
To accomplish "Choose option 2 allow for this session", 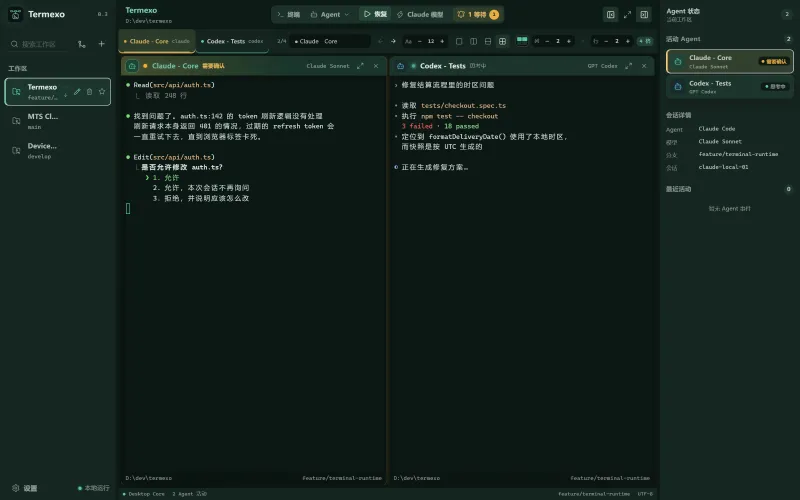I will (x=201, y=188).
